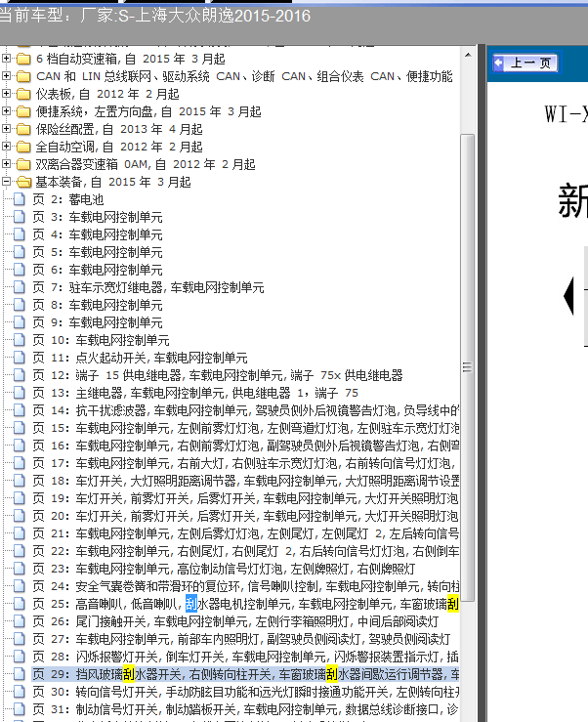The image size is (588, 722).
Task: Expand 双离合器变速箱 0AM folder node
Action: point(7,163)
